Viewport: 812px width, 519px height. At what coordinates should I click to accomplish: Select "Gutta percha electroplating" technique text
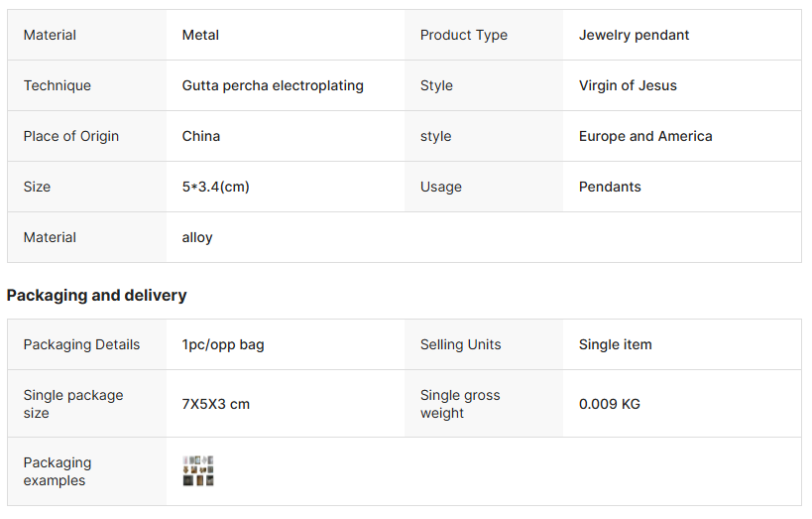273,85
